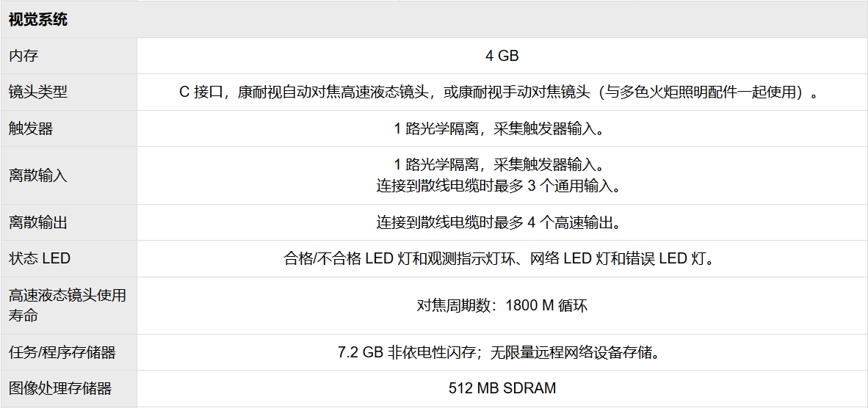Select the 镜头类型 row label
Viewport: 868px width, 408px height.
point(38,92)
